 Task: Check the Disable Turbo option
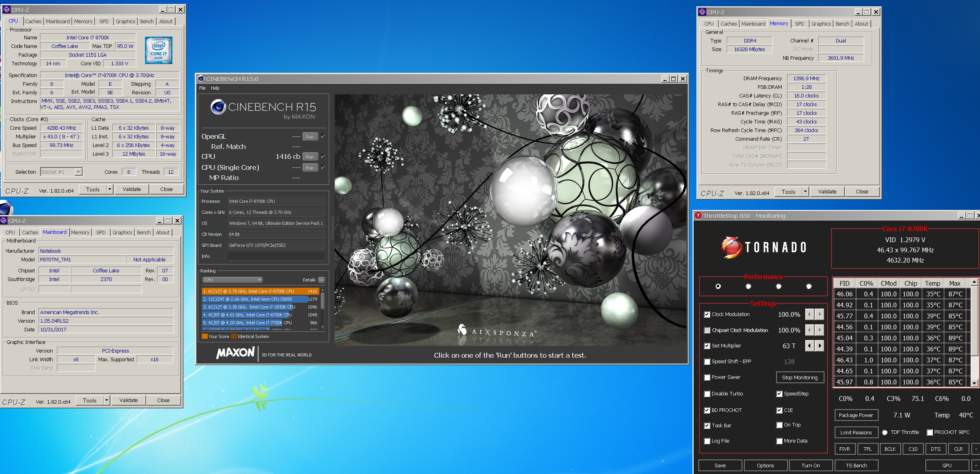707,394
